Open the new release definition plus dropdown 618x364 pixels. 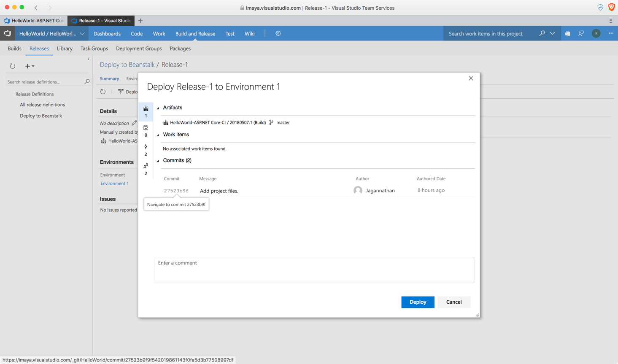click(30, 66)
